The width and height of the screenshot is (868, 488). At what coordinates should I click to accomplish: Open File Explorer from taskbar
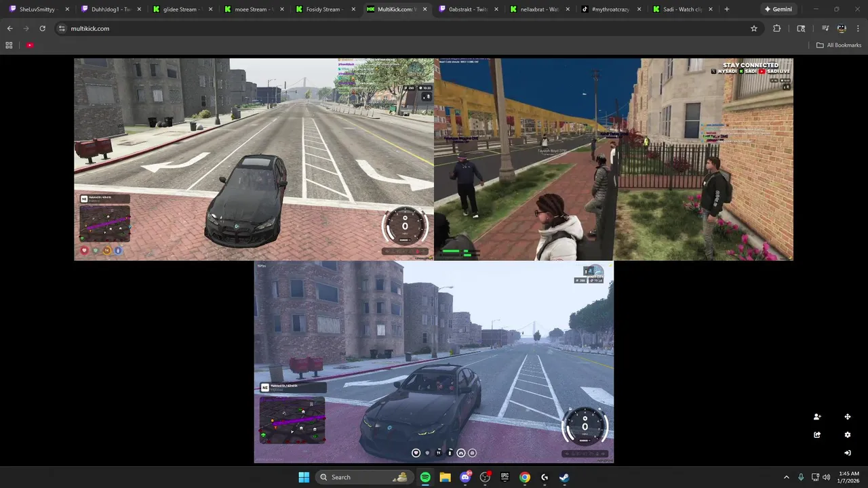[x=445, y=477]
